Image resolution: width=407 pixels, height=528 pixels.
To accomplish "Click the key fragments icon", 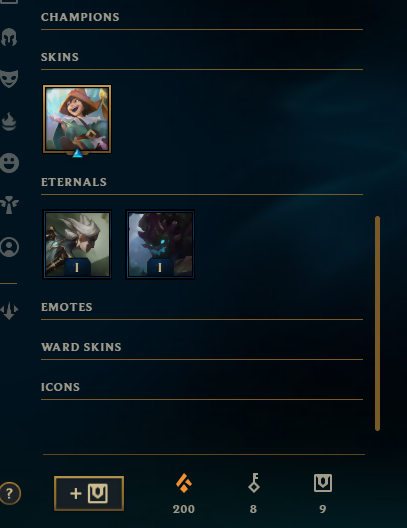I will pyautogui.click(x=254, y=483).
